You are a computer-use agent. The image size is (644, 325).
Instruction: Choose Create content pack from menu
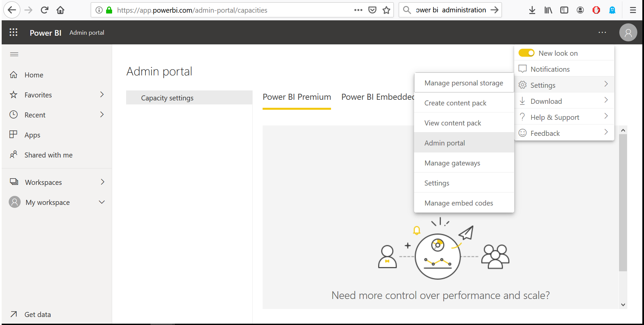(x=464, y=103)
